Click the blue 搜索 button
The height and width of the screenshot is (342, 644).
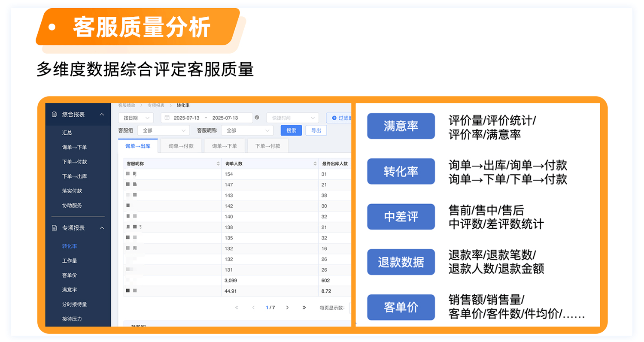[x=291, y=130]
